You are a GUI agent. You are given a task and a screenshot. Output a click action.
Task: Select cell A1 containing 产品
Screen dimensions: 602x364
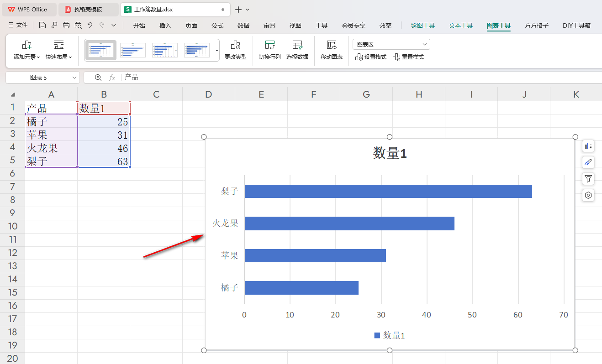point(51,108)
